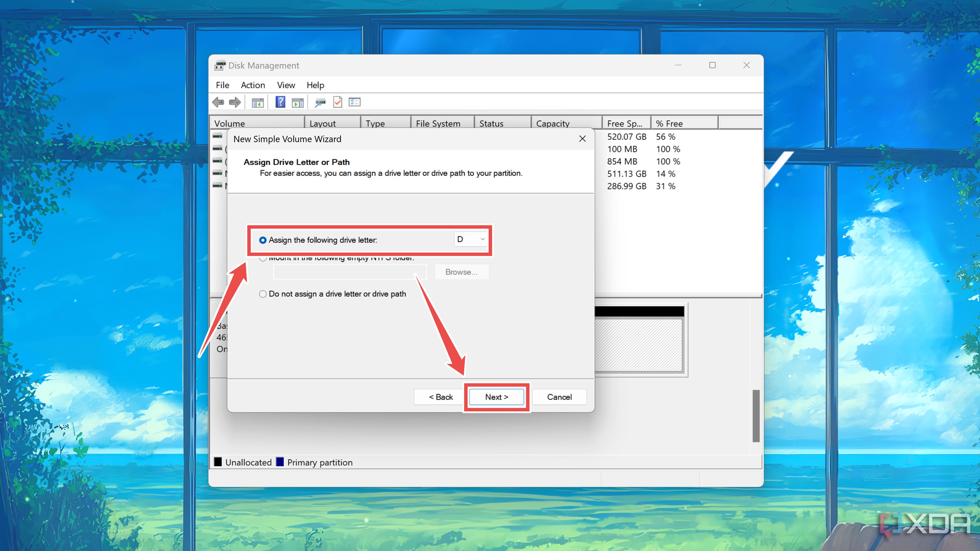Image resolution: width=980 pixels, height=551 pixels.
Task: Click the checklist settings toolbar icon
Action: click(354, 102)
